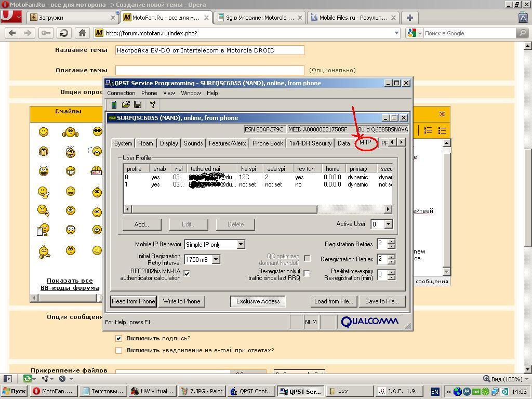
Task: Toggle RFC2002bis MN-HA authenticator calculation checkbox
Action: point(187,273)
